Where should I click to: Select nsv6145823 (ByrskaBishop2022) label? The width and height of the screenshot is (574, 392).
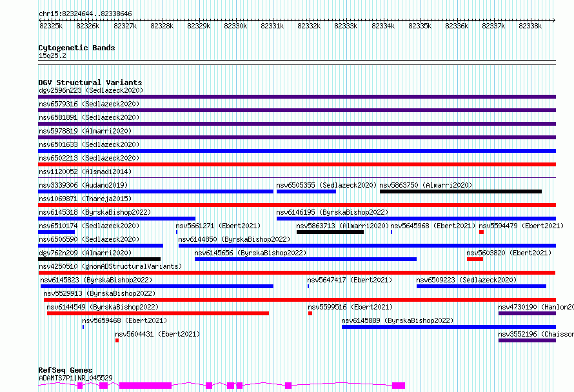point(96,280)
